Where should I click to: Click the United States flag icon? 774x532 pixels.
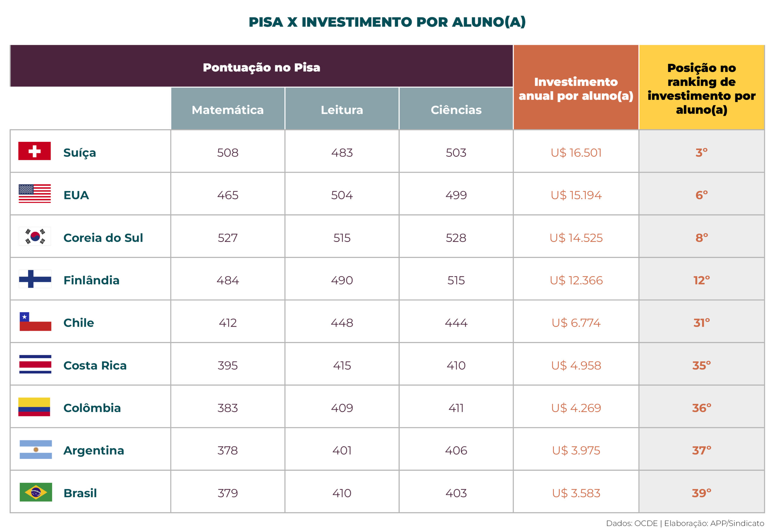[x=35, y=194]
